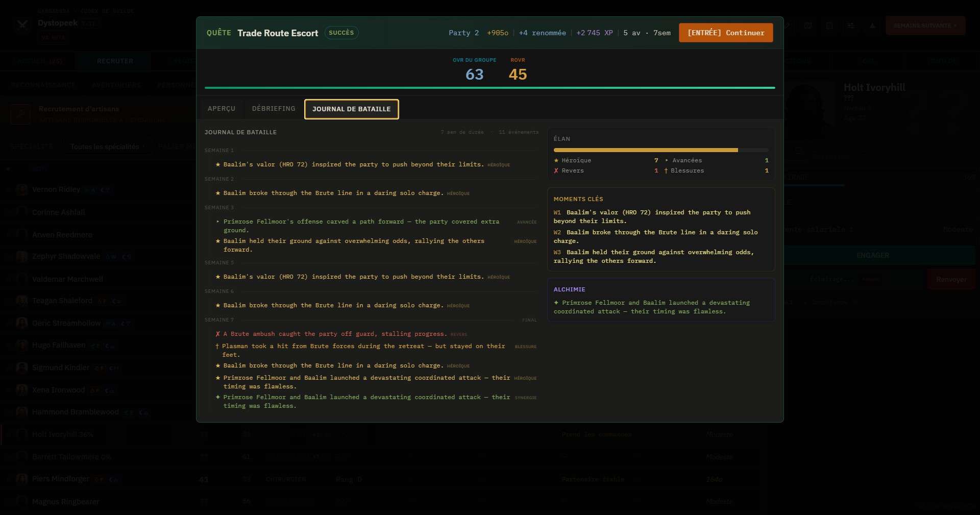
Task: Click the sliders settings icon in top bar
Action: (850, 26)
